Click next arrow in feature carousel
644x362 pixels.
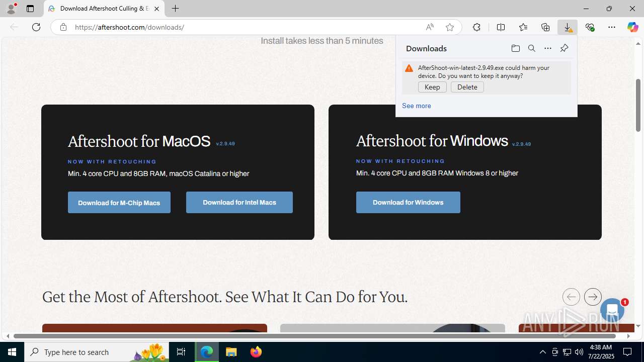[593, 297]
